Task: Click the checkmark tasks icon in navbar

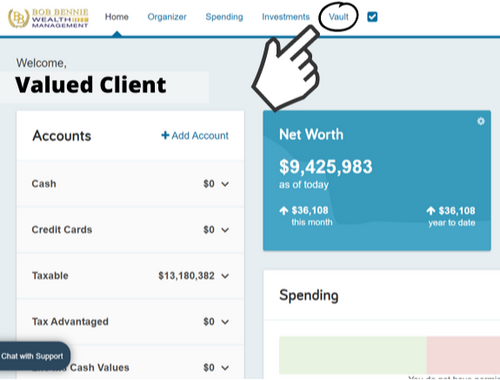Action: click(x=372, y=17)
